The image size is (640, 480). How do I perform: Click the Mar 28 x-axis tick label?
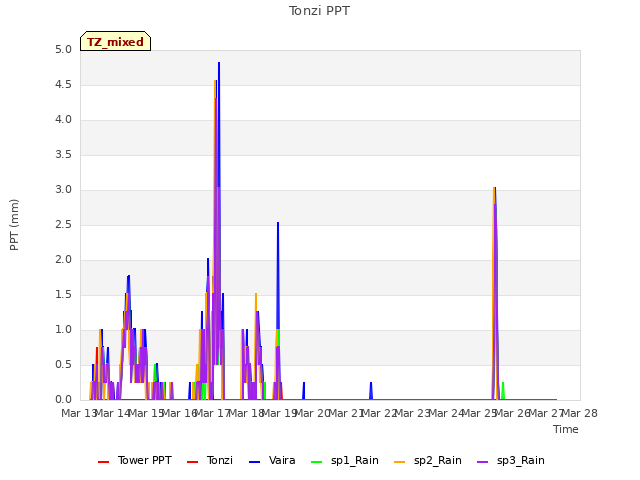point(580,413)
